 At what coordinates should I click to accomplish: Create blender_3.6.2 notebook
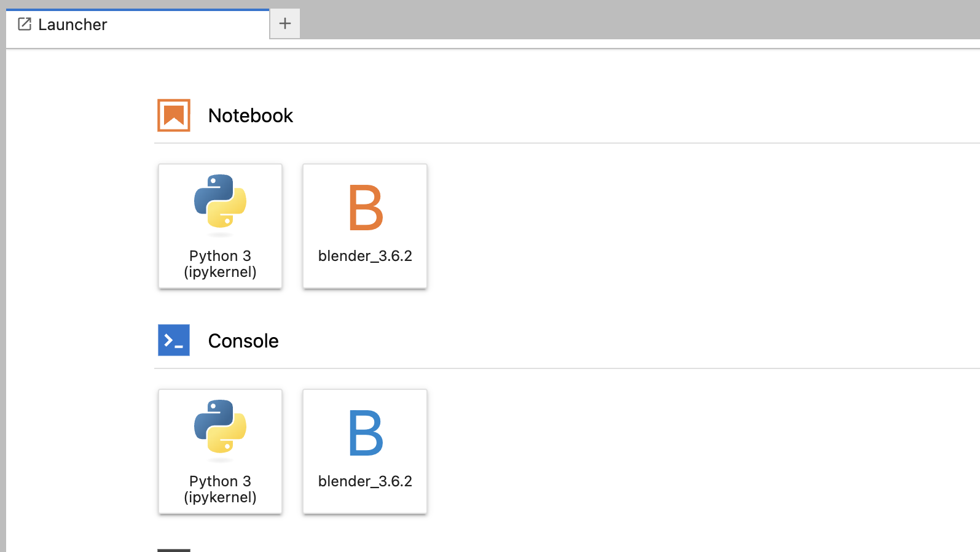tap(365, 226)
